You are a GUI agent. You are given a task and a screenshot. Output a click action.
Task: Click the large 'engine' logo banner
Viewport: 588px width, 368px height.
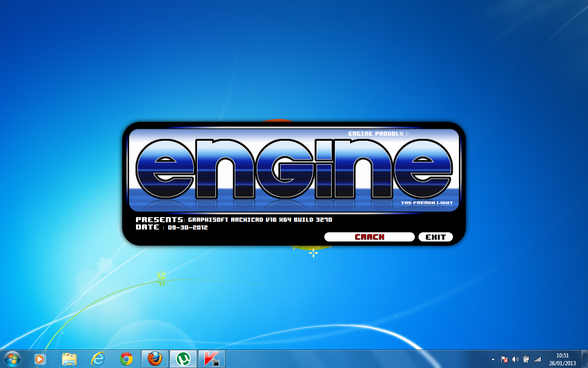tap(294, 170)
